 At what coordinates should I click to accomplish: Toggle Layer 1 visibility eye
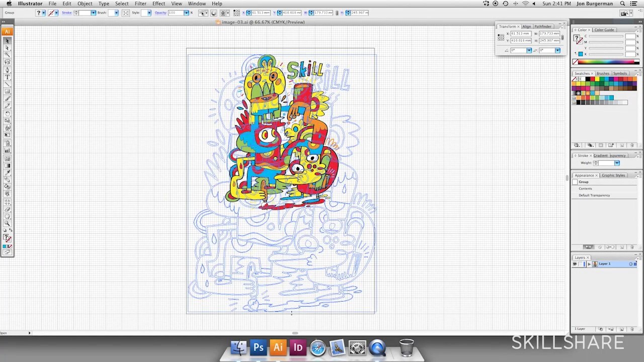575,264
